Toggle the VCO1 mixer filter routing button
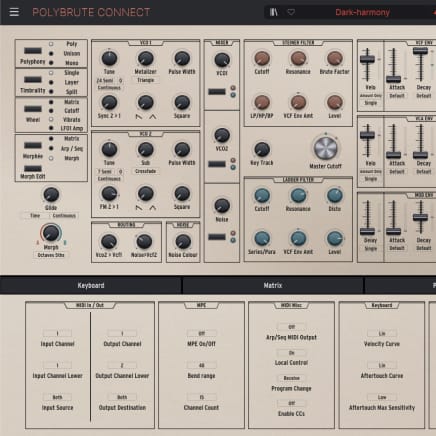Viewport: 436px width, 436px height. pyautogui.click(x=217, y=92)
